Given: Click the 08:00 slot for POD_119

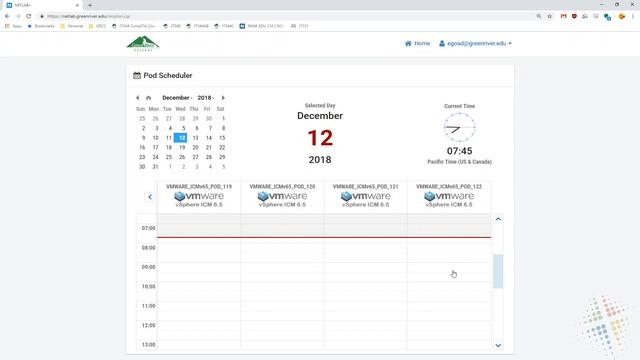Looking at the screenshot, I should click(199, 247).
